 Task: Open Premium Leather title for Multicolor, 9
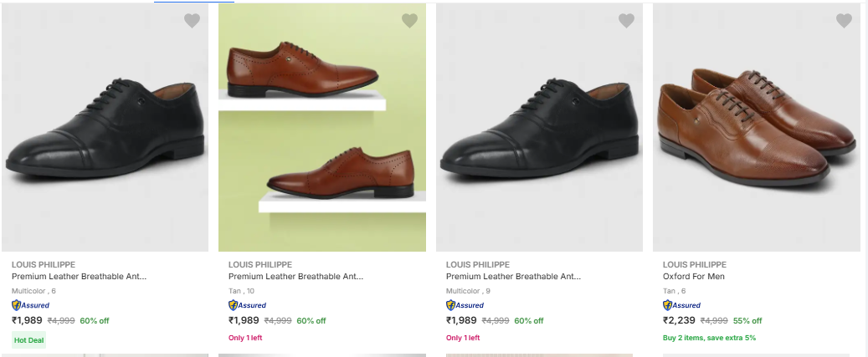point(514,276)
